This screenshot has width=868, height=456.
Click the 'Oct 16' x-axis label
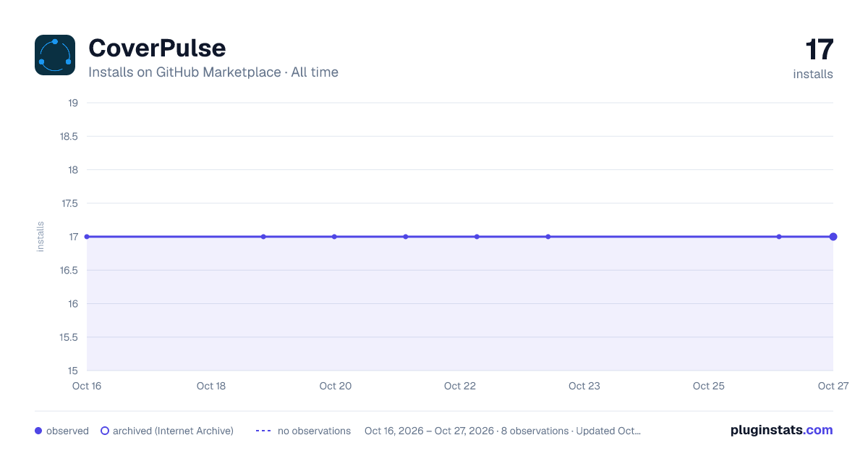point(87,386)
